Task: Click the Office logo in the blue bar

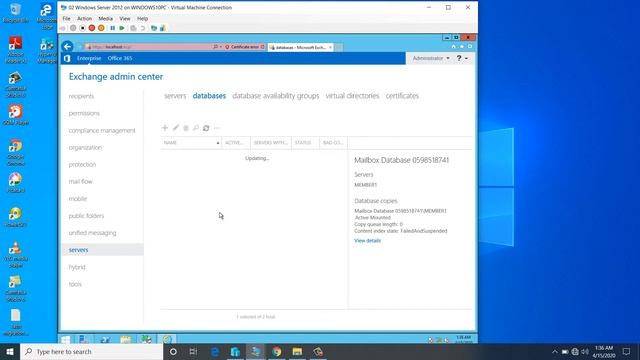Action: tap(67, 58)
